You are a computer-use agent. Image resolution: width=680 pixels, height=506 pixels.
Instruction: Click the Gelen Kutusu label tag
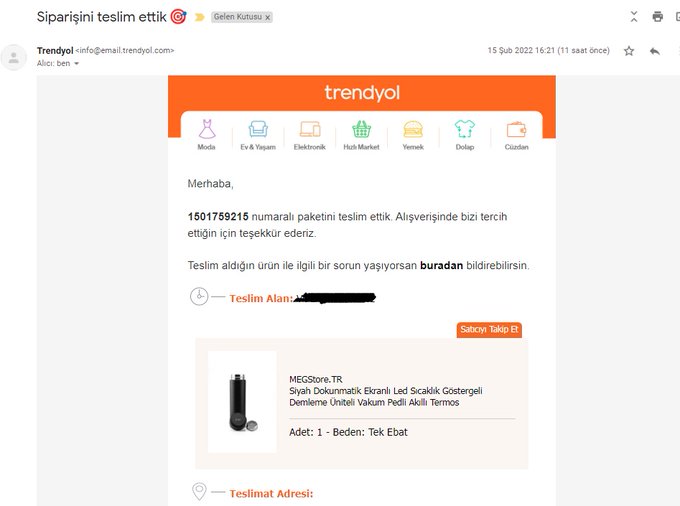click(x=238, y=17)
